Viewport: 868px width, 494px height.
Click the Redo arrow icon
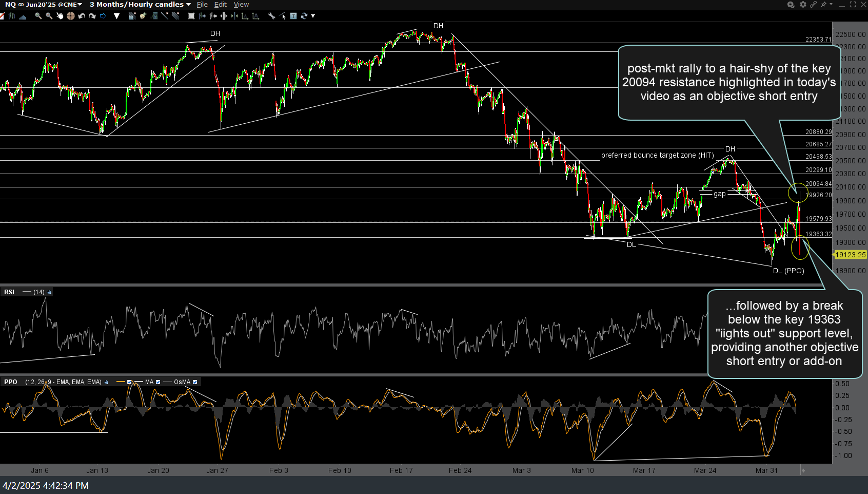tap(92, 16)
